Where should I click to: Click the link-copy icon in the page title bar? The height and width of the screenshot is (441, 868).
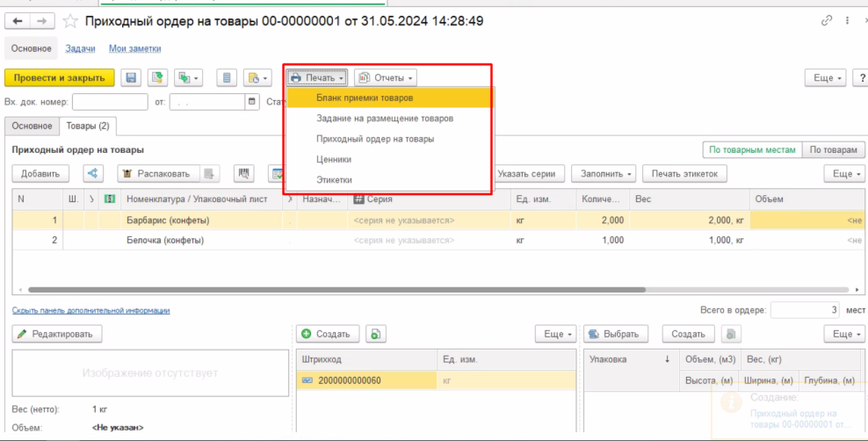(x=825, y=21)
